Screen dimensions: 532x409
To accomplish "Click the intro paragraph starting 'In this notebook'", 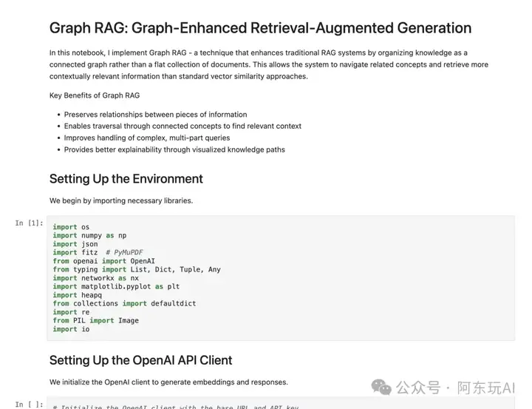I will pyautogui.click(x=269, y=64).
